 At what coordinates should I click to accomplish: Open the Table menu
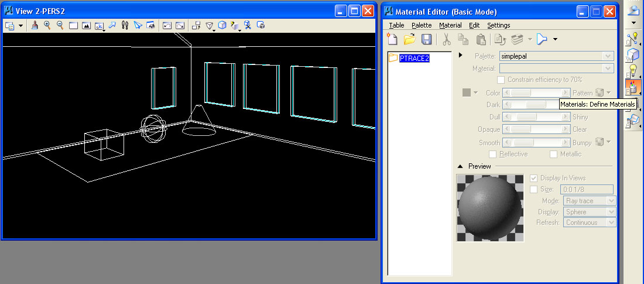click(396, 25)
